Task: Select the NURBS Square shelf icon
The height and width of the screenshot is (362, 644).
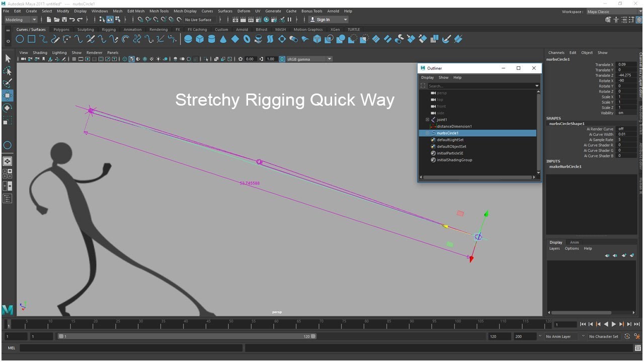Action: coord(31,39)
